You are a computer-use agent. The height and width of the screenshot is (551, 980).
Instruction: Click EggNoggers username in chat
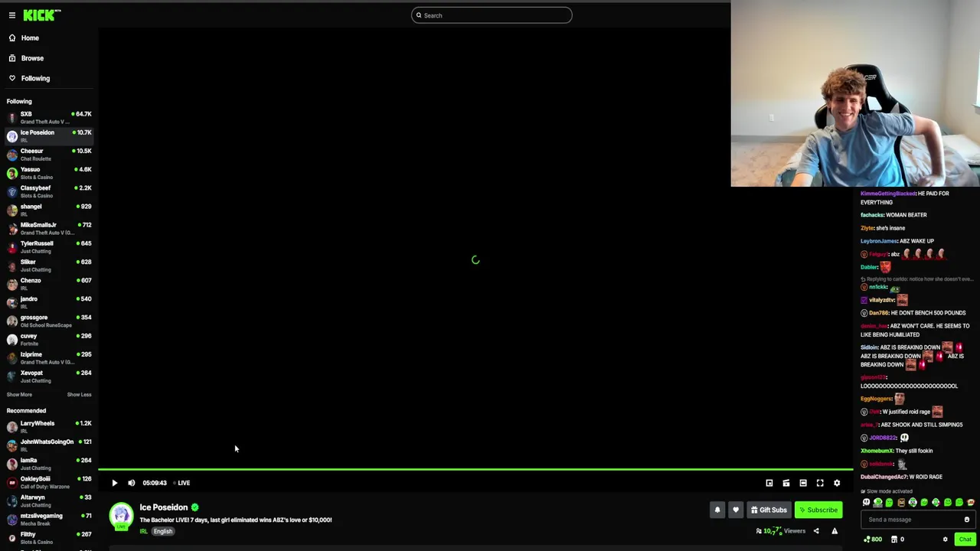coord(876,399)
